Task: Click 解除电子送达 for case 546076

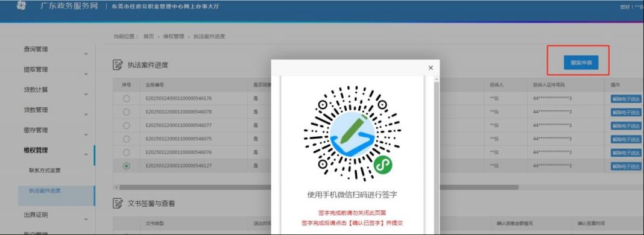Action: [626, 152]
